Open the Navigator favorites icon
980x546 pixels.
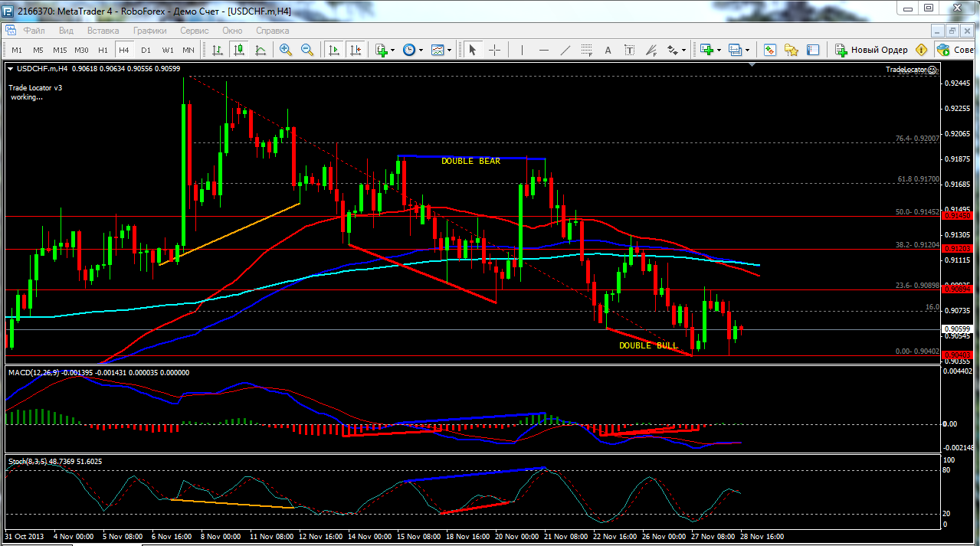pos(792,50)
